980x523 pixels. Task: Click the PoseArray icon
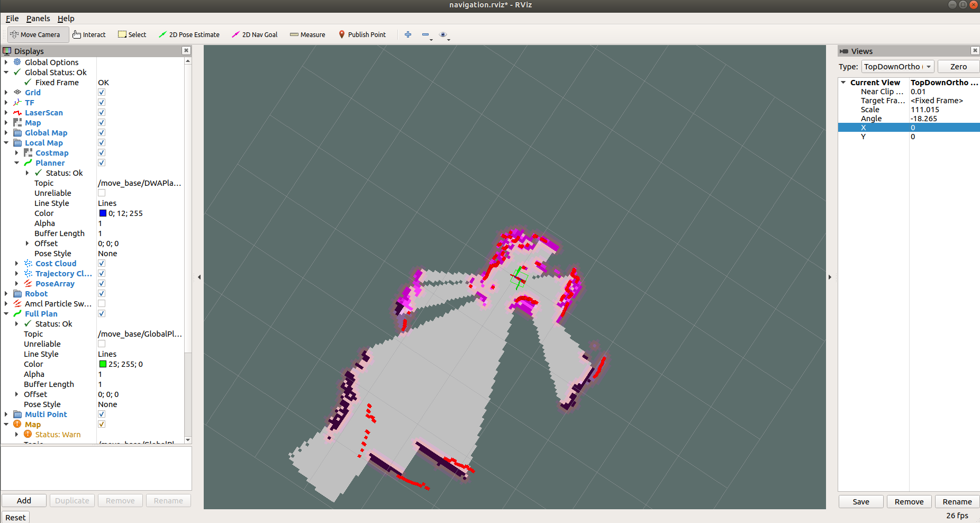click(x=28, y=283)
